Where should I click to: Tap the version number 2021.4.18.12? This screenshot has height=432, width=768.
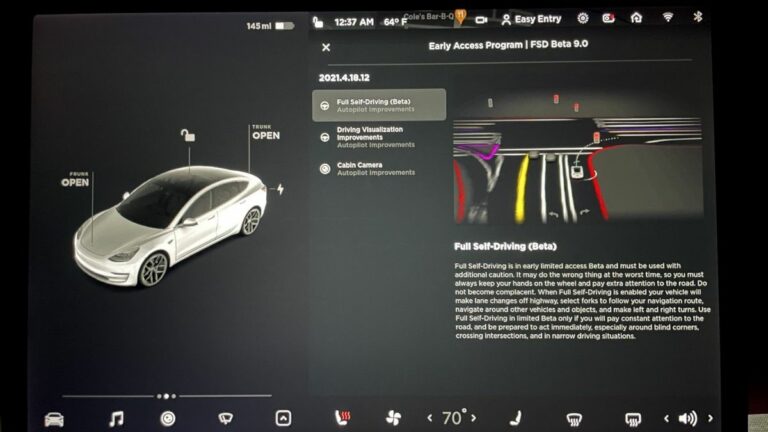tap(344, 78)
